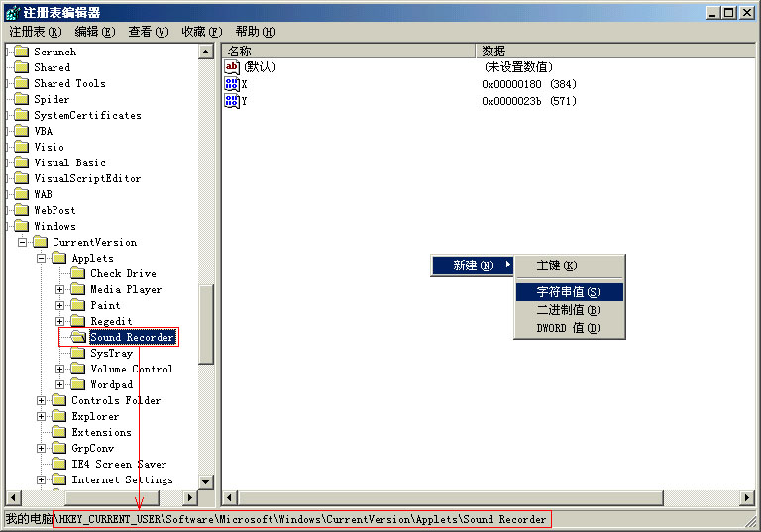The height and width of the screenshot is (532, 761).
Task: Click the (未设置数值) data cell
Action: point(518,67)
